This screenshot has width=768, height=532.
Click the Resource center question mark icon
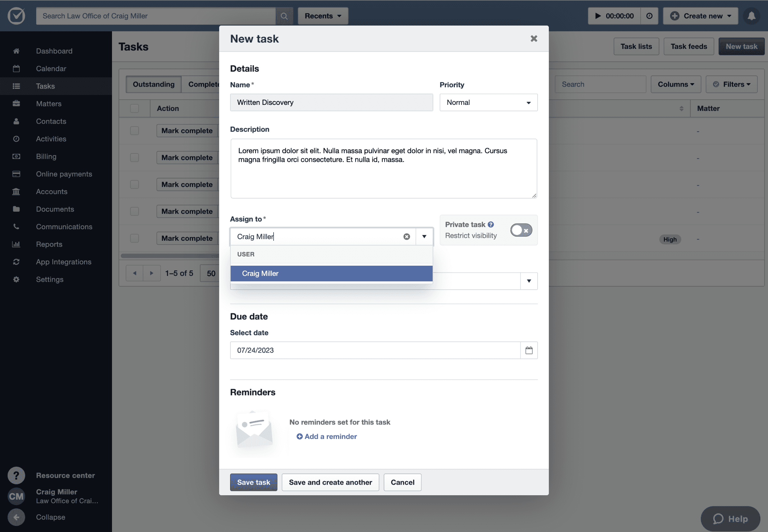click(16, 475)
